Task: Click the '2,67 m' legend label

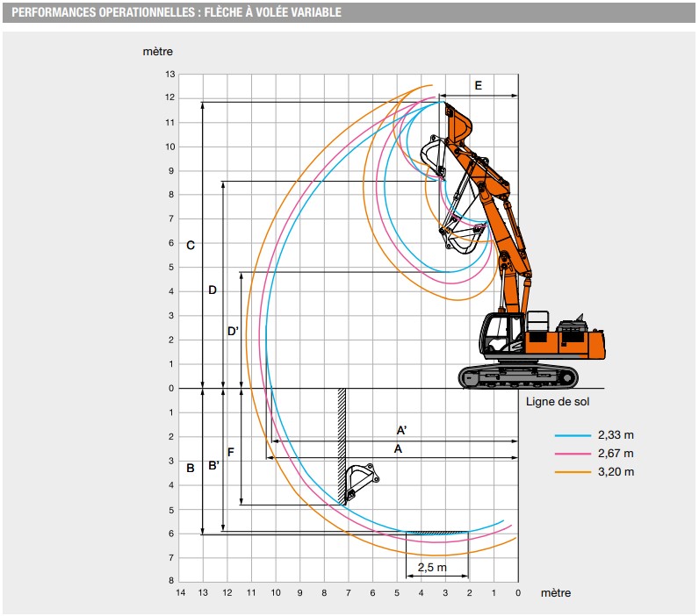Action: 616,454
